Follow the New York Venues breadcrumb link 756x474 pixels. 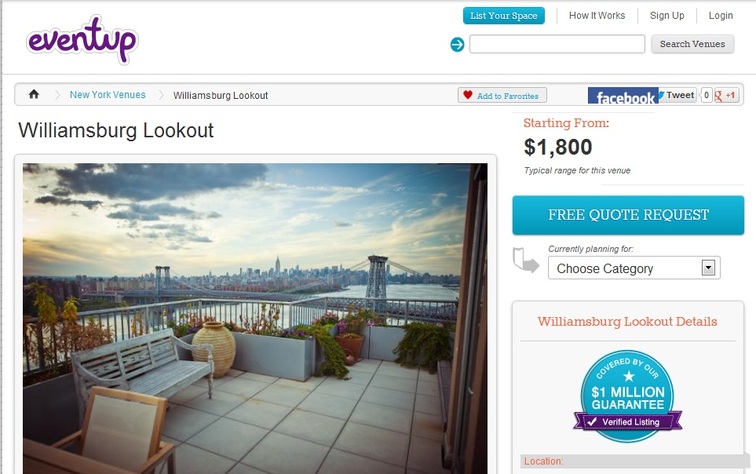pyautogui.click(x=108, y=95)
